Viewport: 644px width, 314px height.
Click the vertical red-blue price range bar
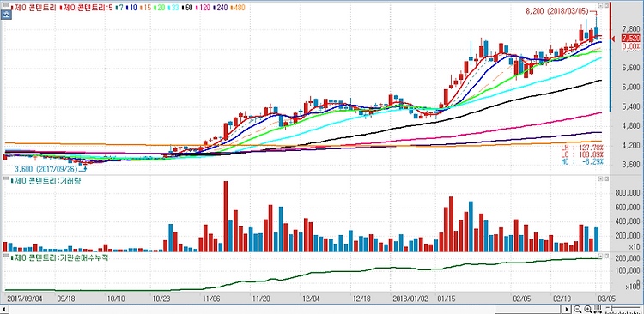611,57
